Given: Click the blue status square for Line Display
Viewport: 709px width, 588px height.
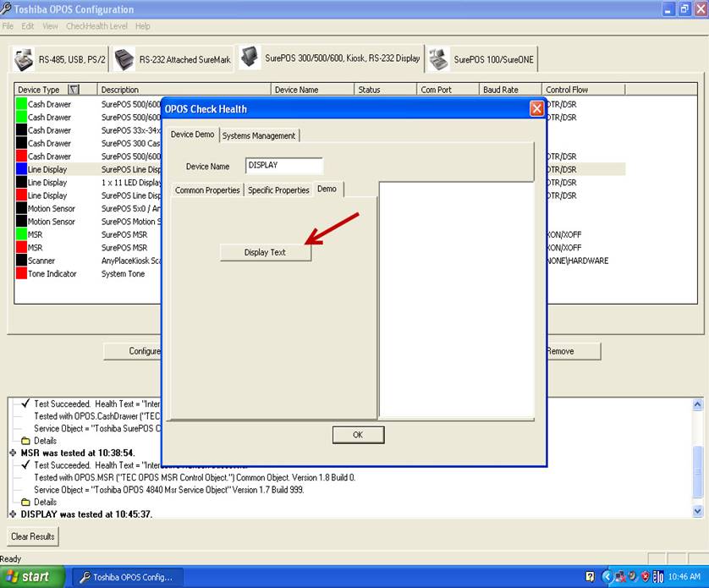Looking at the screenshot, I should tap(21, 169).
